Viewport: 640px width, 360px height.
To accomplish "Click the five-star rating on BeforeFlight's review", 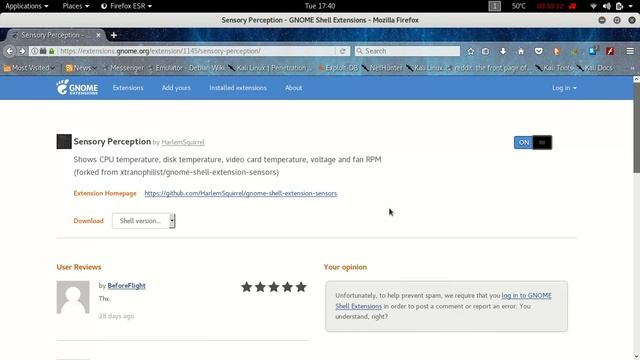I will click(x=273, y=287).
